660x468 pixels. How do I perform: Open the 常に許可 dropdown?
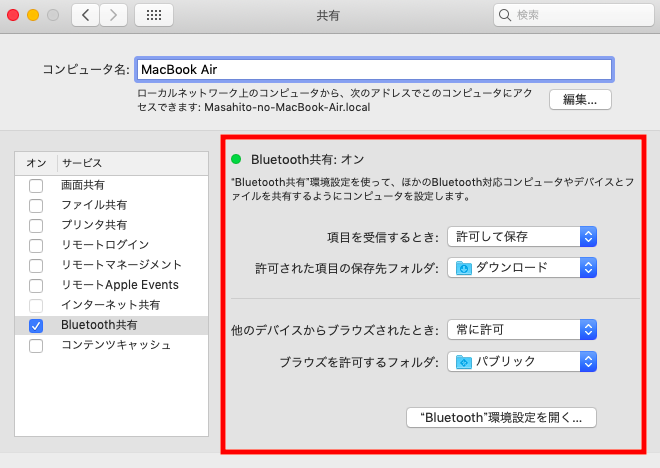pos(522,330)
